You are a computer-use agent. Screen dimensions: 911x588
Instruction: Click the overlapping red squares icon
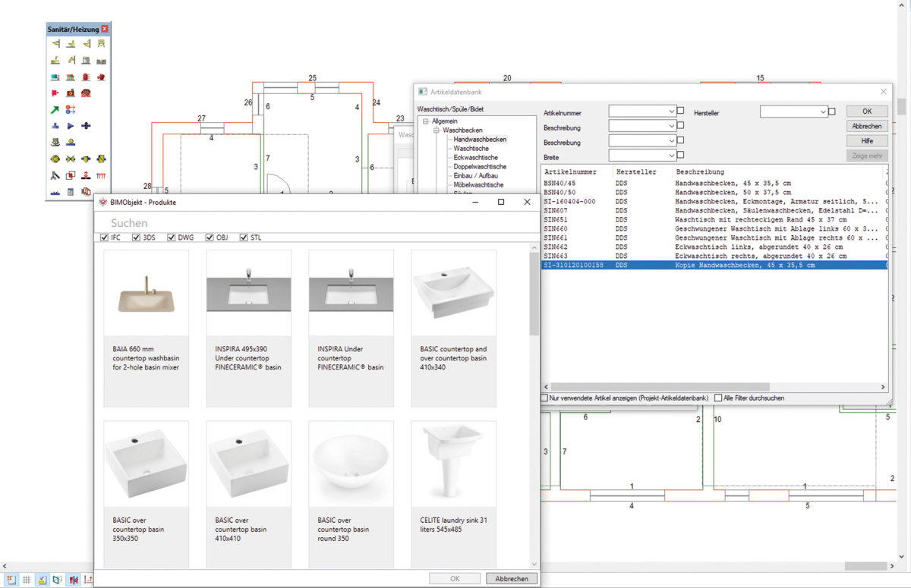(x=71, y=175)
